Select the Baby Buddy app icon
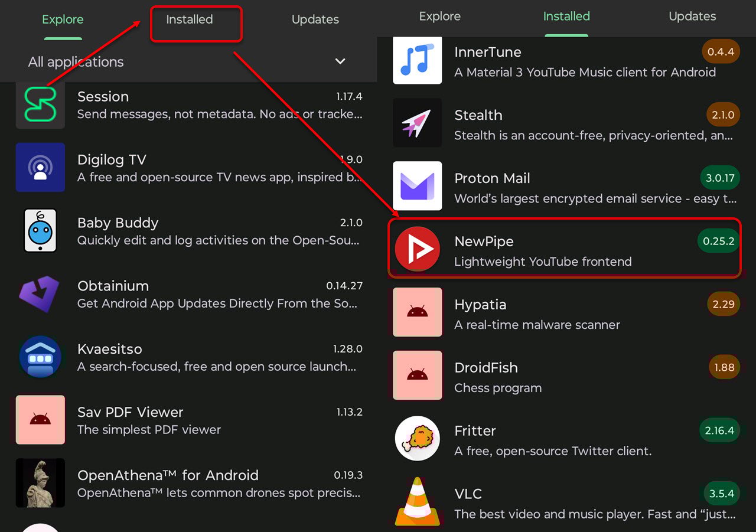 [40, 230]
